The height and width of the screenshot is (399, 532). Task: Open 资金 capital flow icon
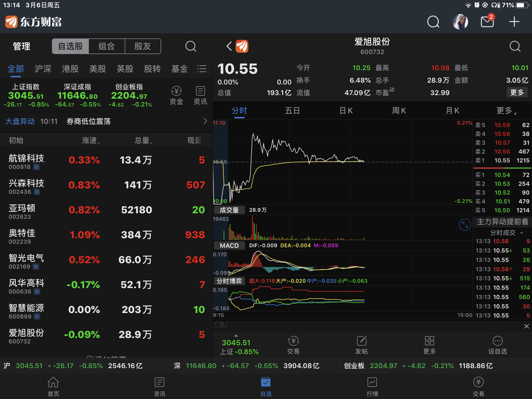click(176, 96)
